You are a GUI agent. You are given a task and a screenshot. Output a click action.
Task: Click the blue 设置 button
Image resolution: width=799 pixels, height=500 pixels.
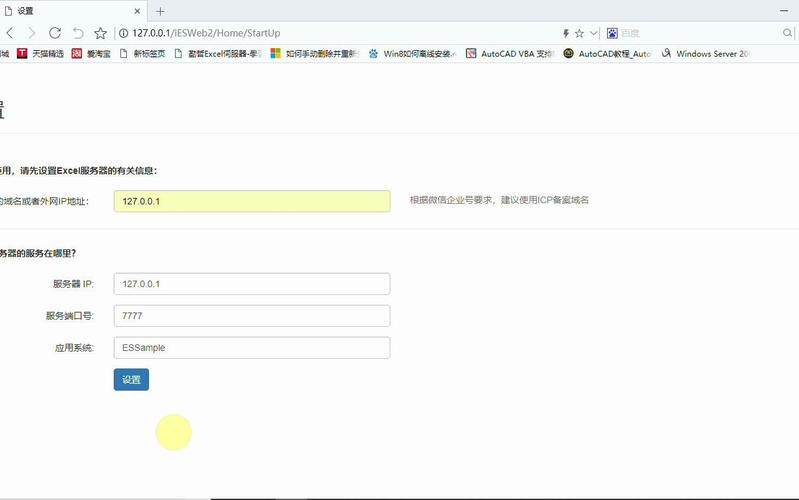coord(131,380)
